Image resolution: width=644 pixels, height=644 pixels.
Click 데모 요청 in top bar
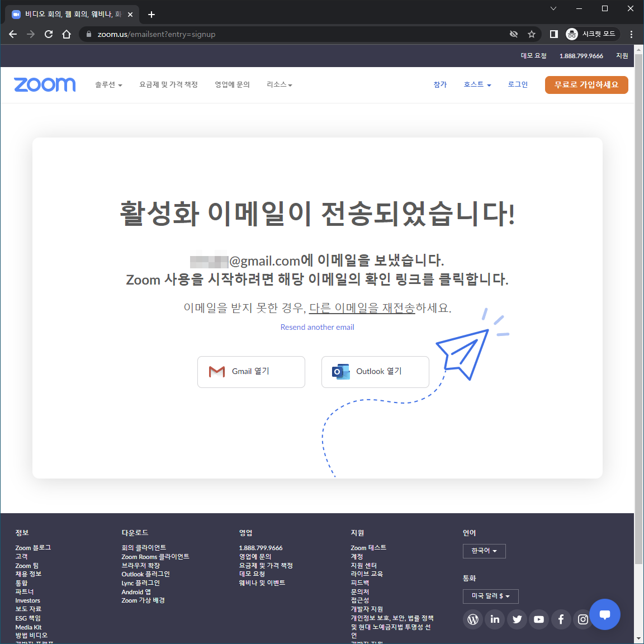pyautogui.click(x=533, y=56)
